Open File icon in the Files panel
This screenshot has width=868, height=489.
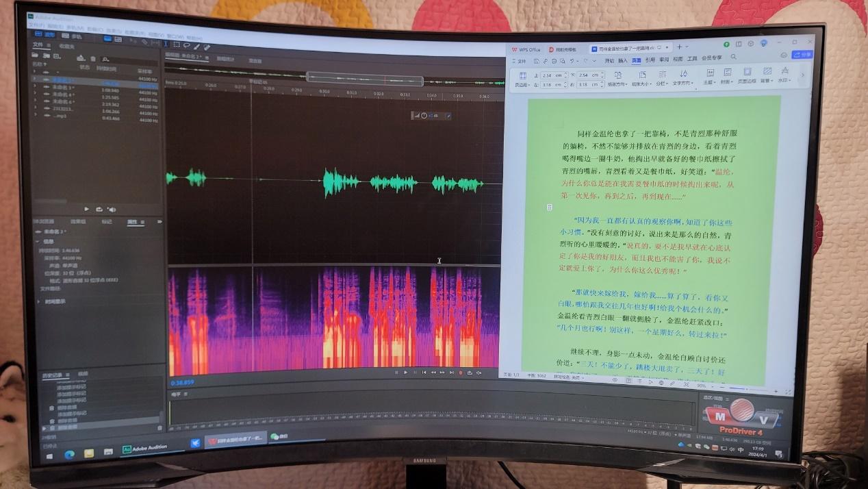(x=35, y=55)
